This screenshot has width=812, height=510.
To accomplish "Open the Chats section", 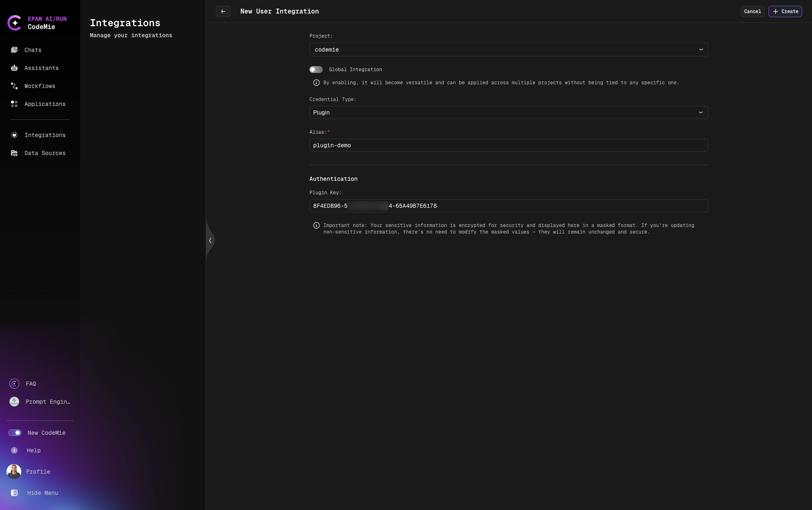I will [32, 50].
